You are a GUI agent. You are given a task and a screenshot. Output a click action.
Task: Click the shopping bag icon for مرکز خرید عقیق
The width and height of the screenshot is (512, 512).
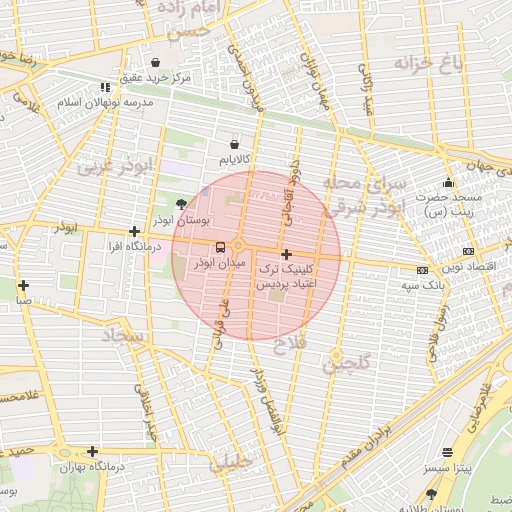155,62
